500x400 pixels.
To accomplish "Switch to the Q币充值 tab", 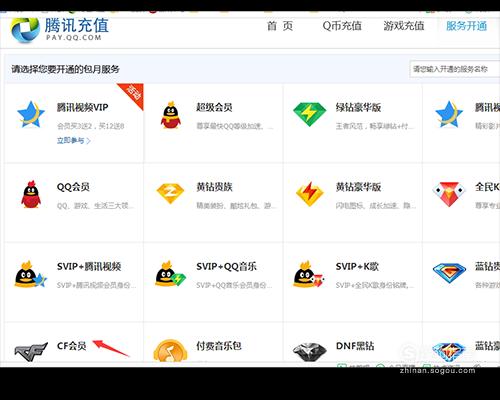I will pyautogui.click(x=342, y=26).
